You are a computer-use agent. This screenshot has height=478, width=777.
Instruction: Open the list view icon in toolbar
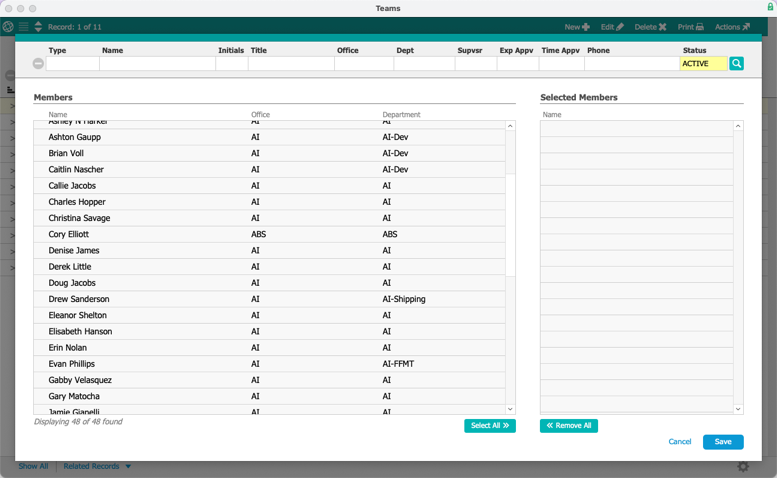point(23,27)
